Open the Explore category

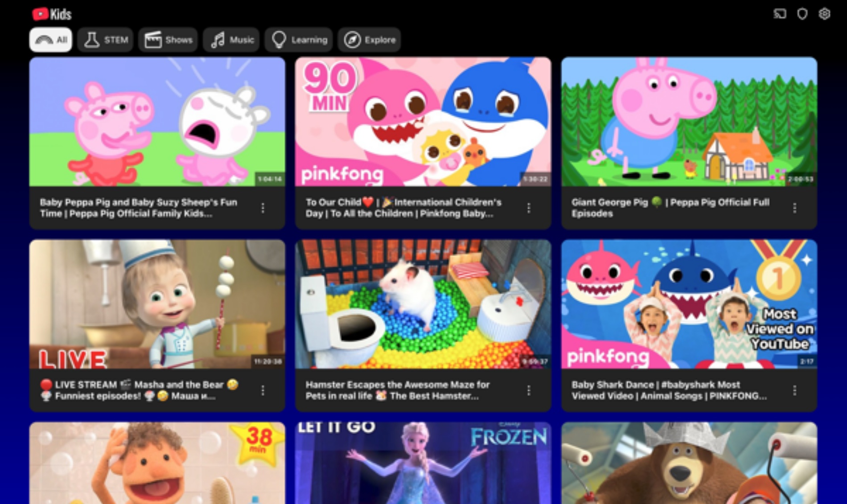coord(369,40)
